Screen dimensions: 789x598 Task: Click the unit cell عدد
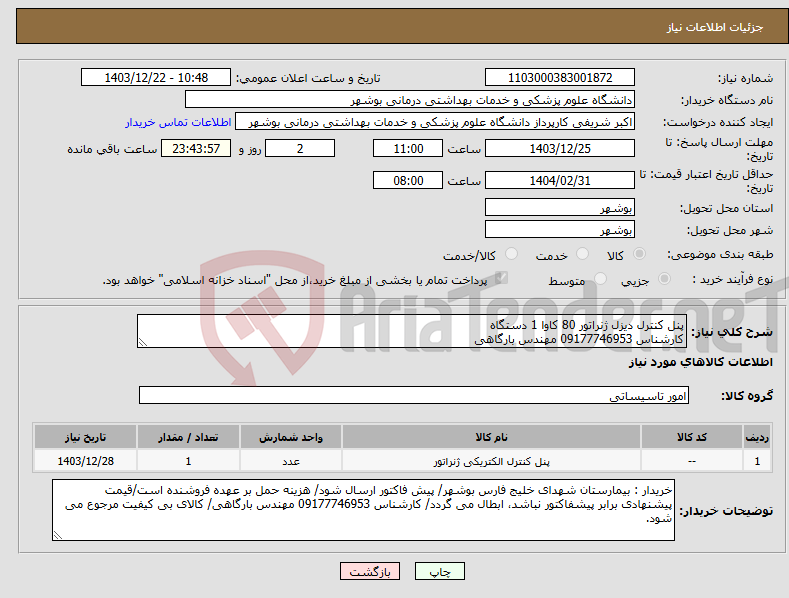(x=291, y=462)
